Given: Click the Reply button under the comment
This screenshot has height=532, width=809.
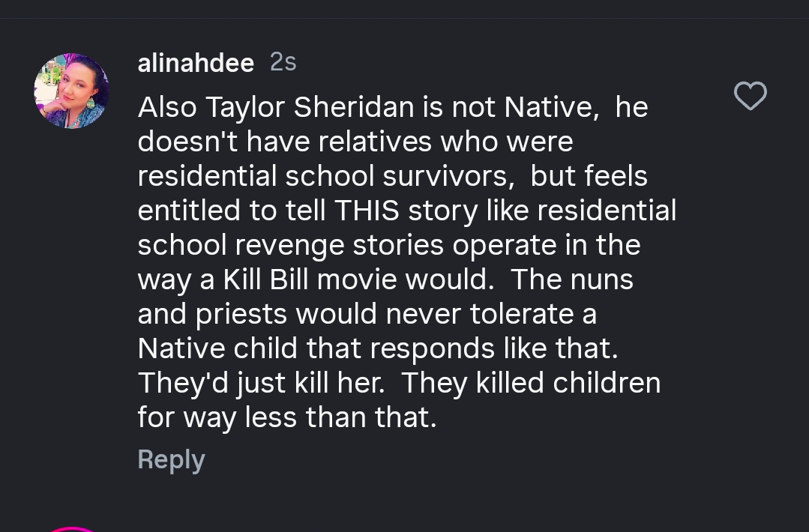Looking at the screenshot, I should coord(171,459).
